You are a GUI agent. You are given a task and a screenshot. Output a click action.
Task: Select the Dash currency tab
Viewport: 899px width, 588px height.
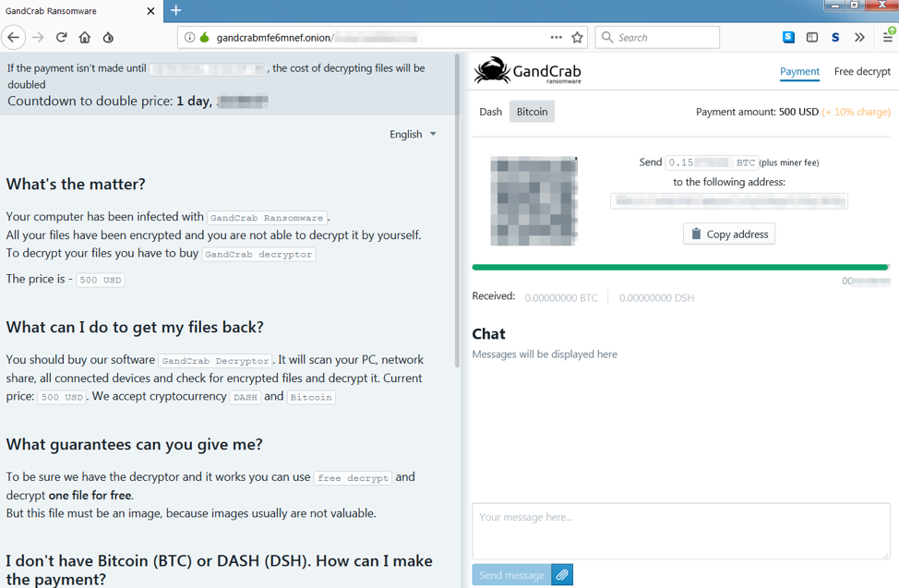(x=491, y=112)
